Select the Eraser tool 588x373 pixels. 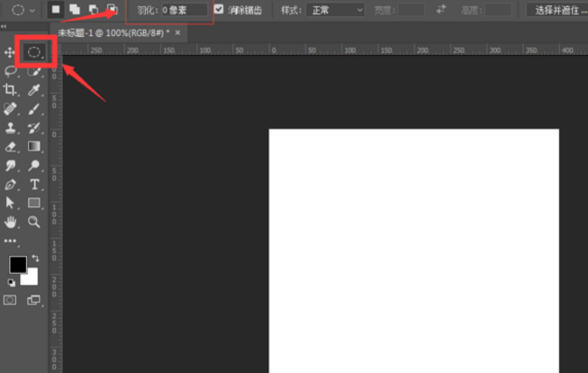[x=10, y=146]
